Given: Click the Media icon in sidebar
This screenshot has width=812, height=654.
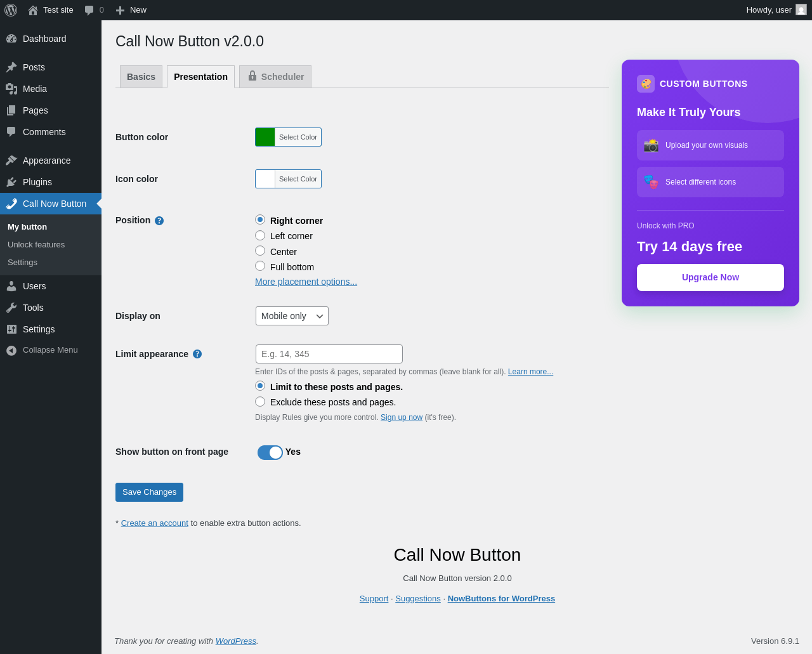Looking at the screenshot, I should tap(11, 89).
